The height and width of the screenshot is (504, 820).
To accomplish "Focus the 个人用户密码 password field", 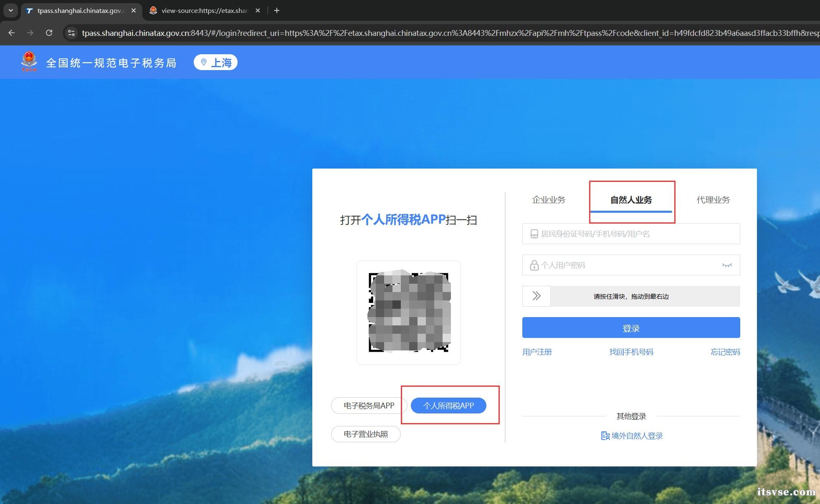I will pos(631,265).
